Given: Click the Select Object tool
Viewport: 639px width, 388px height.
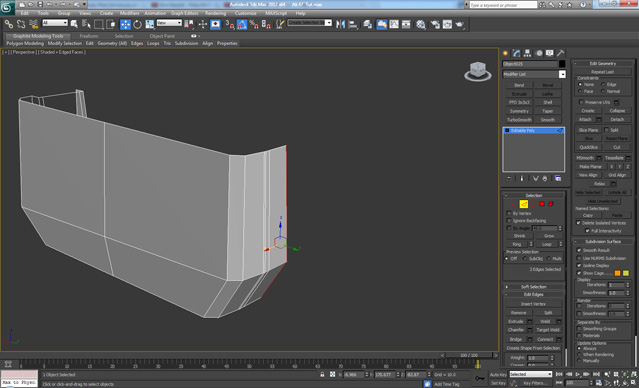Looking at the screenshot, I should click(74, 24).
